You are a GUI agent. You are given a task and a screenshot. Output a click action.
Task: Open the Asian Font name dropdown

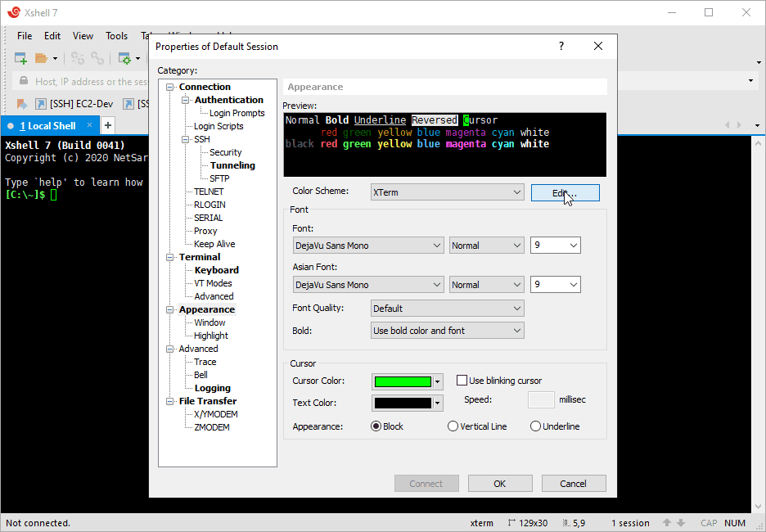pos(368,284)
